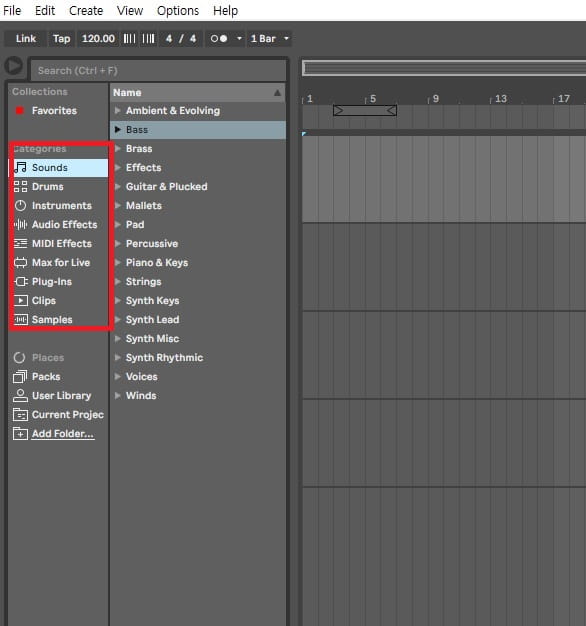
Task: Open the Plug-Ins category icon
Action: [20, 281]
